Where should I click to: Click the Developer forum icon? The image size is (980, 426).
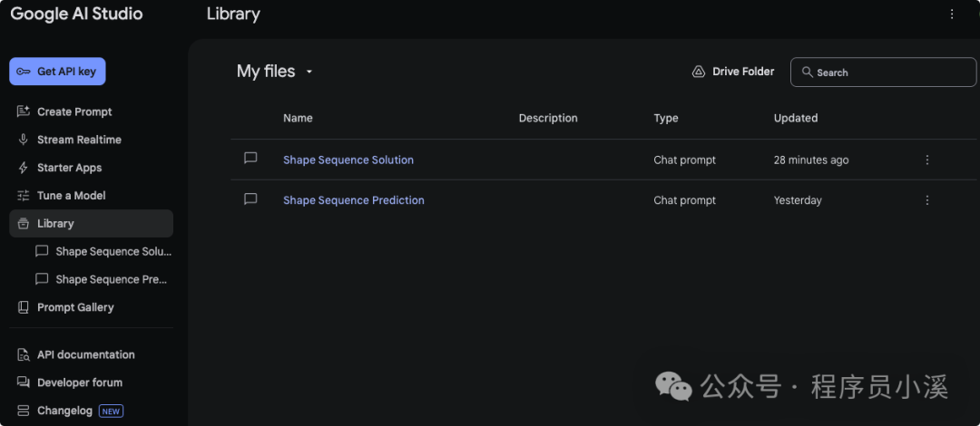[24, 382]
